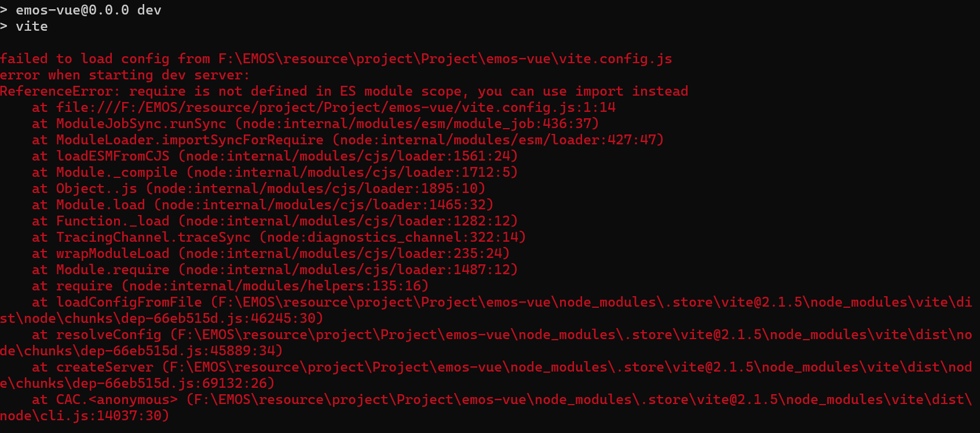Screen dimensions: 980x433
Task: Click the Object..js stack frame line
Action: tap(258, 188)
